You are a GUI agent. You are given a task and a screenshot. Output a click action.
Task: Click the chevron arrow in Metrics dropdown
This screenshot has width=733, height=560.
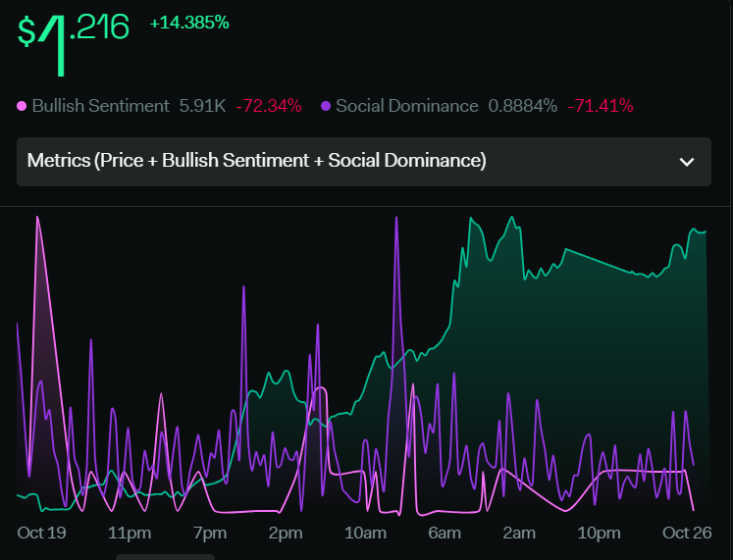tap(686, 162)
